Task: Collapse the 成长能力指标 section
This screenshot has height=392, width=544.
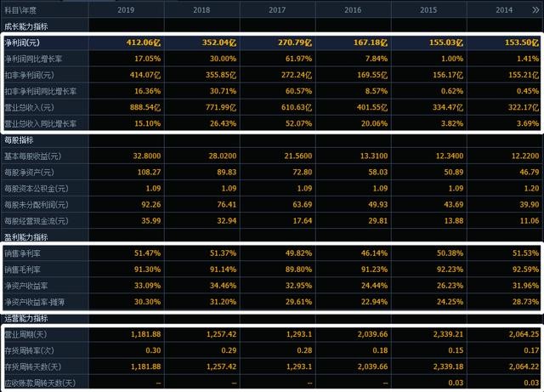Action: click(26, 26)
